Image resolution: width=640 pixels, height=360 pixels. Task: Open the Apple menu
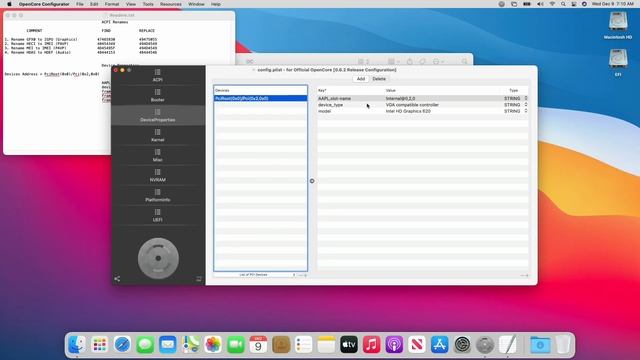(9, 4)
